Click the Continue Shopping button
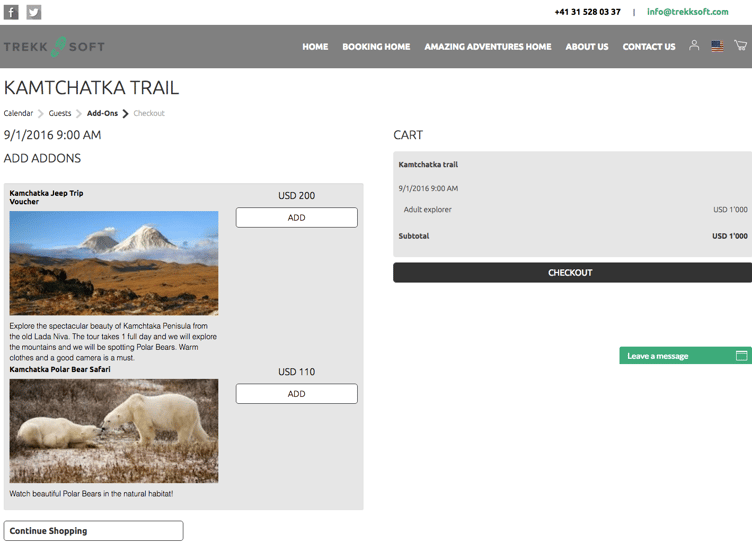This screenshot has width=752, height=544. (x=93, y=531)
